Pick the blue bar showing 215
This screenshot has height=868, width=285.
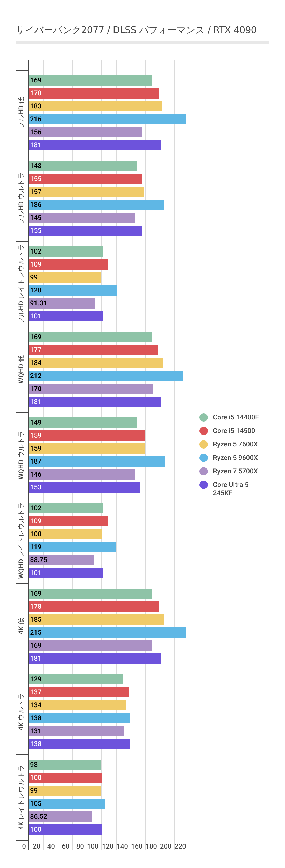(x=107, y=633)
